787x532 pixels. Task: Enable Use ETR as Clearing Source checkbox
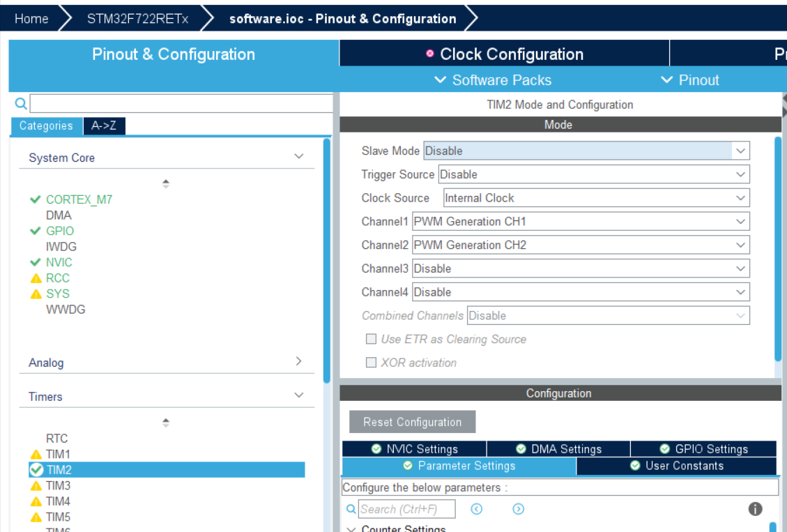[x=371, y=339]
